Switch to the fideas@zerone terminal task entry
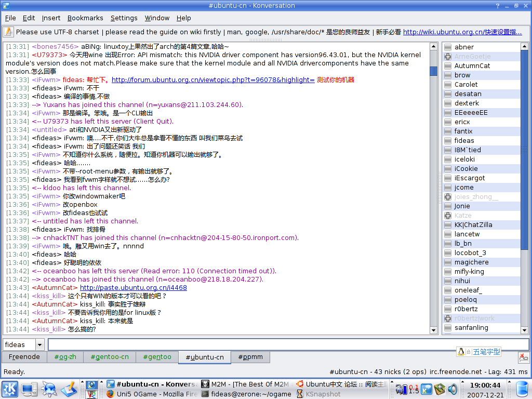This screenshot has height=399, width=532. (x=246, y=394)
